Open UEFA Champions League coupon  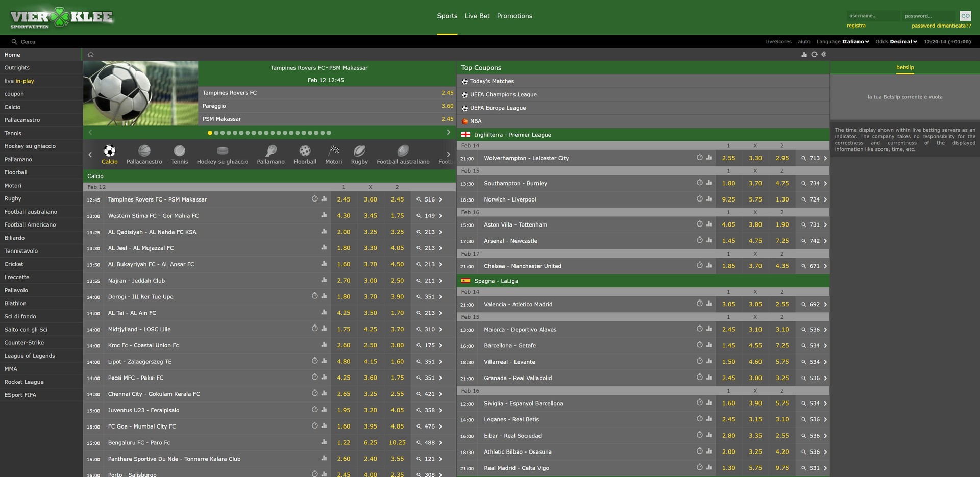643,94
